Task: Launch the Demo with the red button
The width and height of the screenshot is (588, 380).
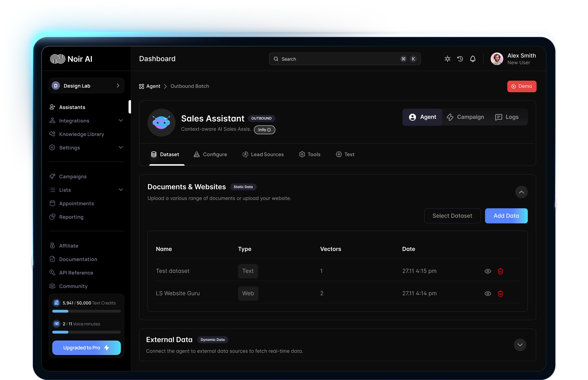Action: point(522,86)
